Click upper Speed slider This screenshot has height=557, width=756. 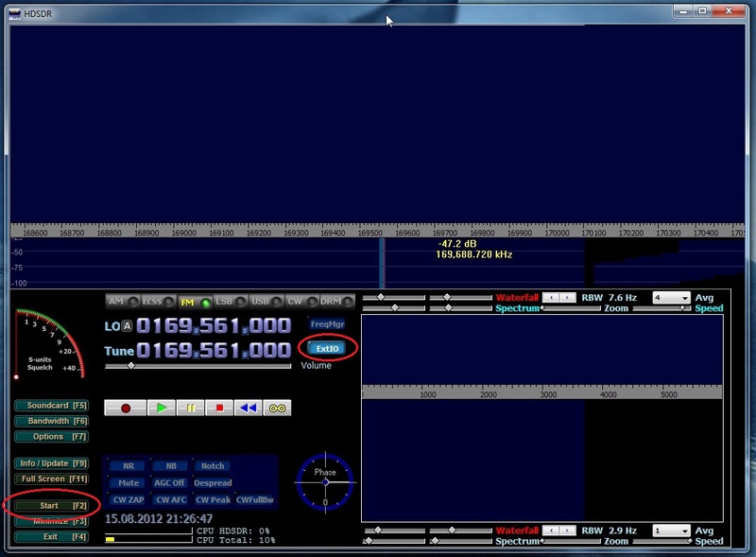pyautogui.click(x=662, y=308)
